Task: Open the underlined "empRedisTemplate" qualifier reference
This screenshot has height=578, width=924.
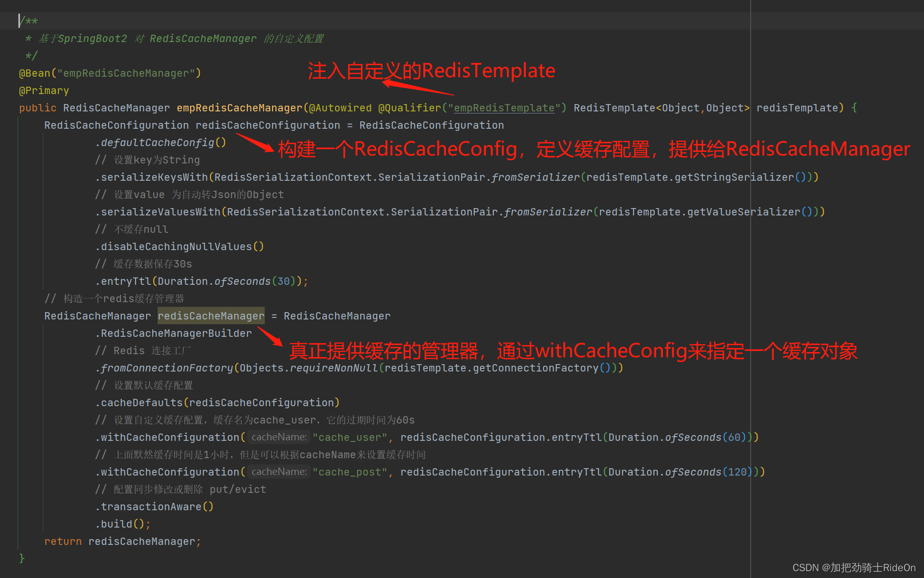Action: [x=504, y=108]
